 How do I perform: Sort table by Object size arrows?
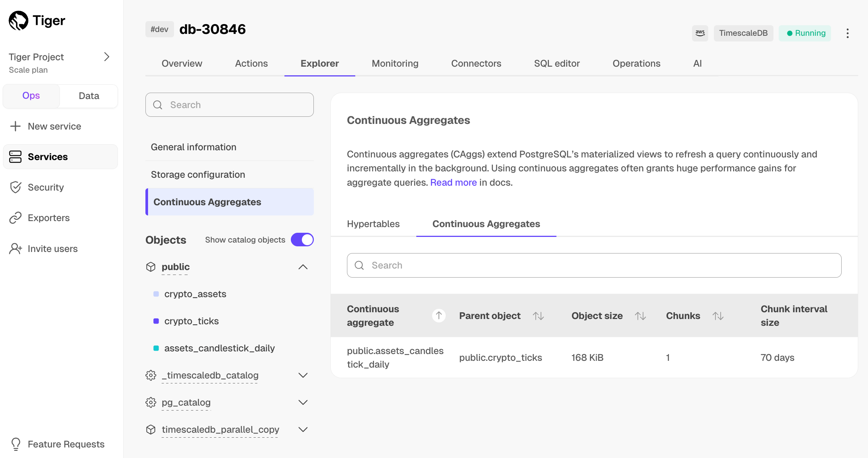[640, 316]
